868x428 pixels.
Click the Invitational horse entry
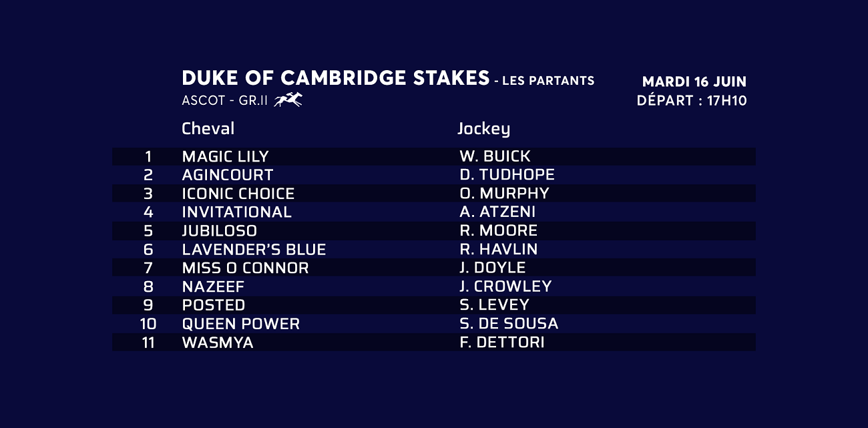coord(236,212)
